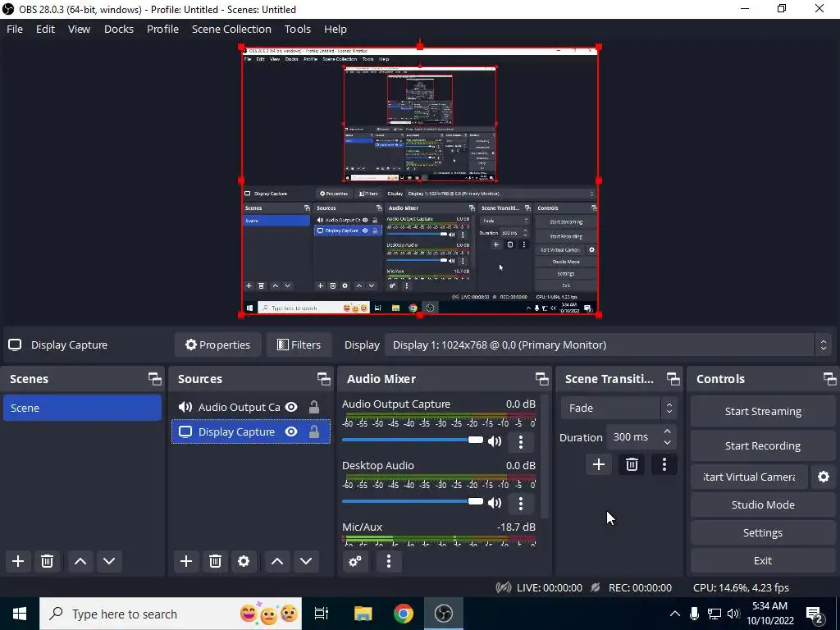840x630 pixels.
Task: Remove selected source with trash icon
Action: [216, 561]
